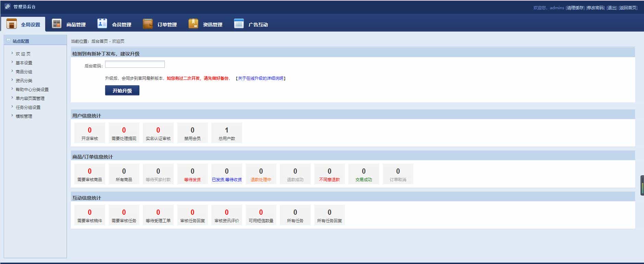The image size is (644, 264).
Task: Open the 需要审核商品 card
Action: click(90, 174)
